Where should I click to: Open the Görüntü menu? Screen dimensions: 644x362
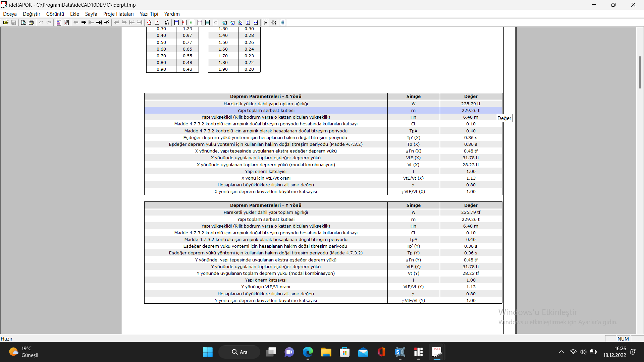point(55,14)
